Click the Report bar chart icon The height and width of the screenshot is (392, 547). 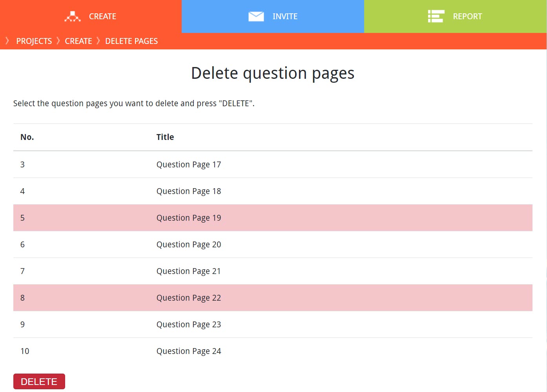click(x=436, y=16)
